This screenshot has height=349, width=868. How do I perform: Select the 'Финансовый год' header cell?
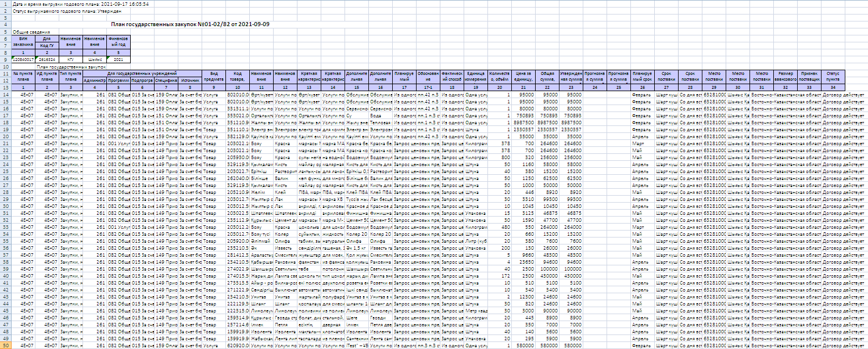[119, 42]
